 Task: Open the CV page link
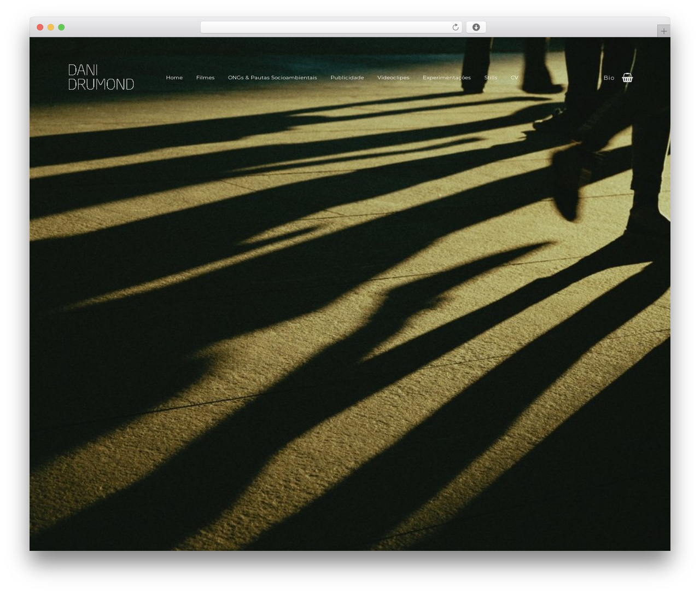pyautogui.click(x=515, y=78)
